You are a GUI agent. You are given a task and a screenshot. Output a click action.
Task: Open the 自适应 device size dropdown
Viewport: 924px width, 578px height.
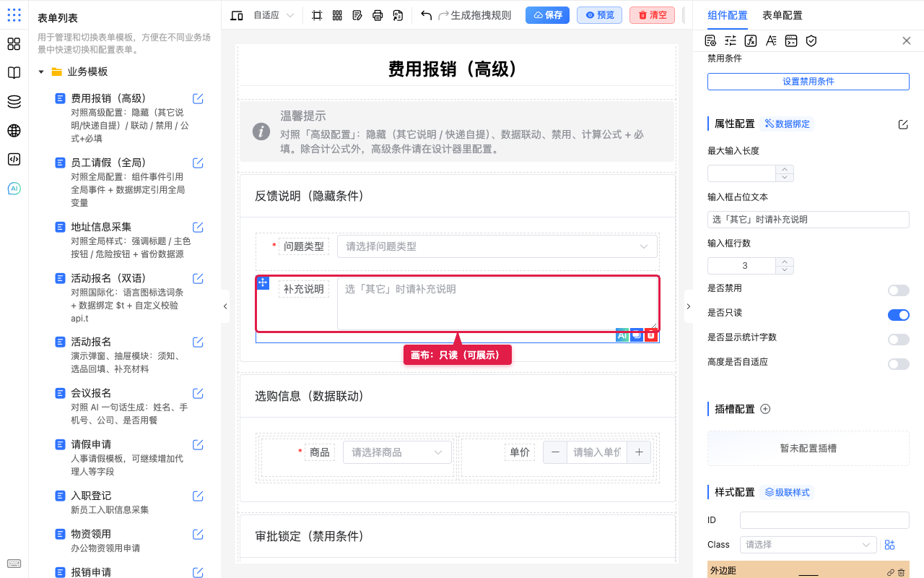pos(274,15)
